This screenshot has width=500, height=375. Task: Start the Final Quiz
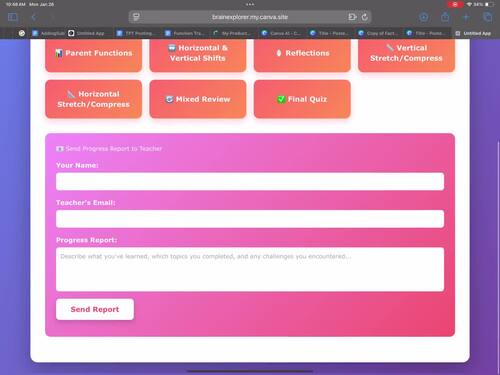pos(302,99)
